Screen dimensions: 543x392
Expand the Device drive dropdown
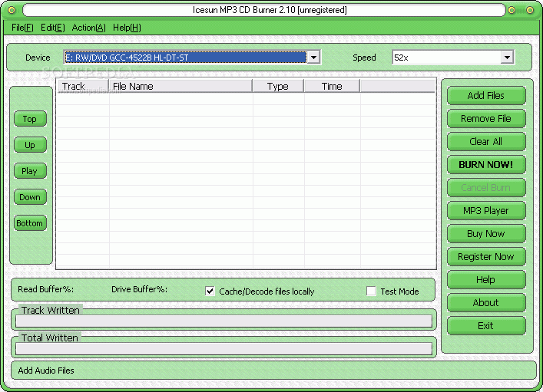(313, 58)
